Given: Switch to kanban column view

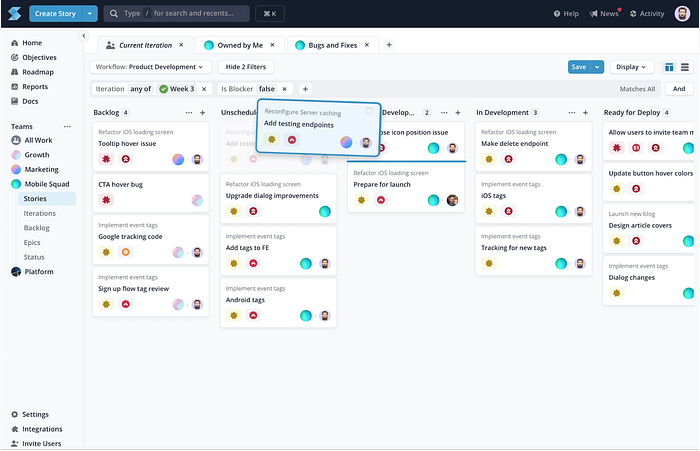Looking at the screenshot, I should (669, 67).
